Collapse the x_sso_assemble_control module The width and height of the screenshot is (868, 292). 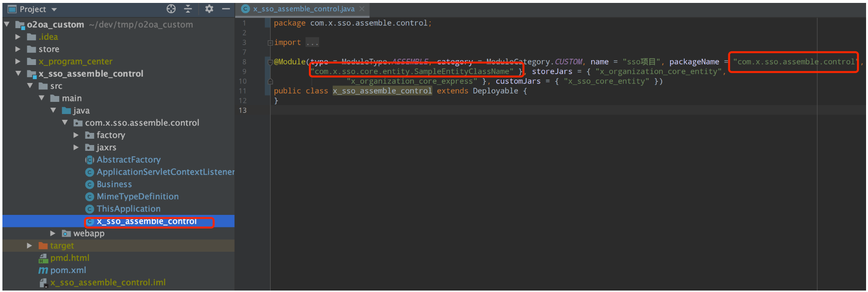tap(18, 74)
